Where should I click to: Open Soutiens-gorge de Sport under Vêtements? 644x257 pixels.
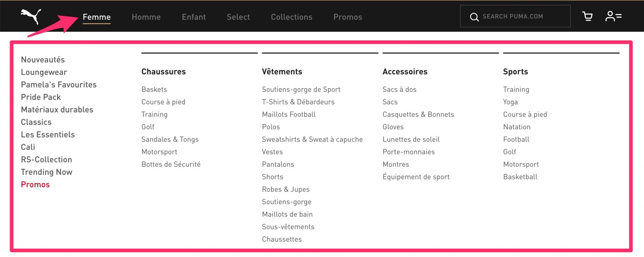pyautogui.click(x=301, y=89)
